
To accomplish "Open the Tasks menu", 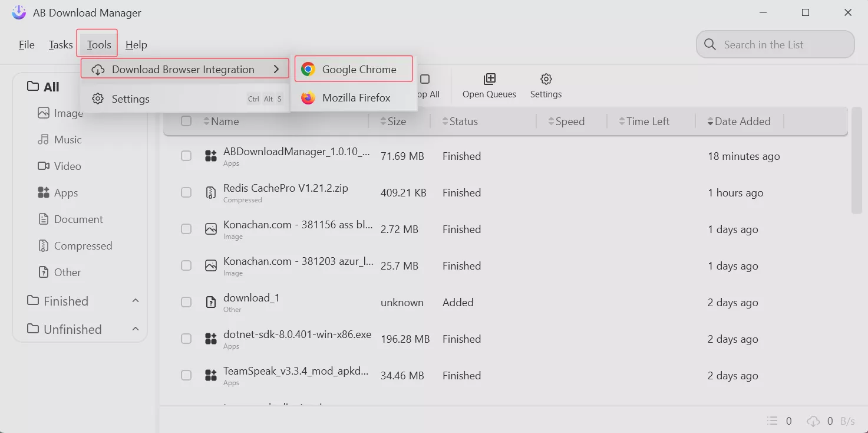I will [61, 45].
